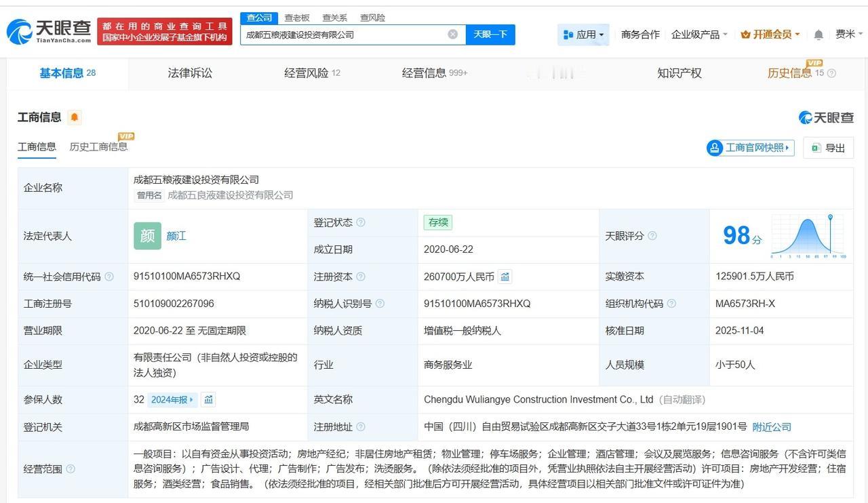Open the 经营风险 tab
The height and width of the screenshot is (503, 868).
(x=312, y=73)
